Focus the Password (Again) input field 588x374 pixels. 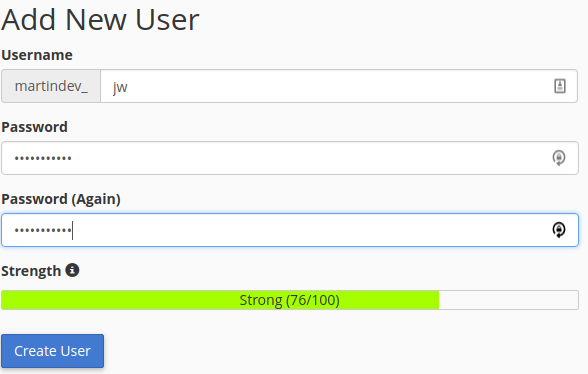[x=290, y=230]
